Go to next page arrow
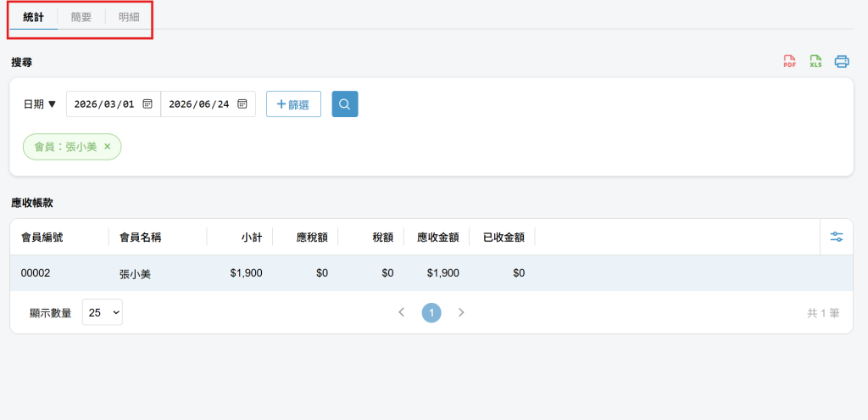The height and width of the screenshot is (420, 868). [x=461, y=312]
